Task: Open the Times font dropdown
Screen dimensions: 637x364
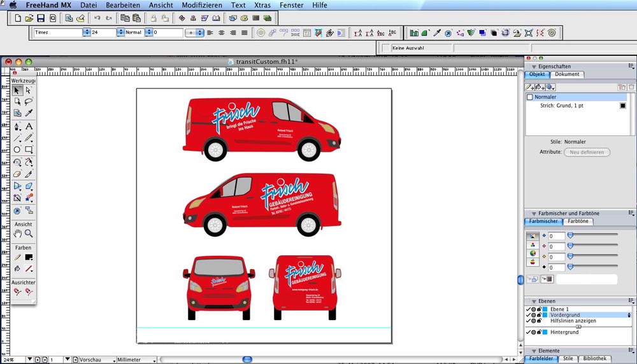Action: pos(87,32)
